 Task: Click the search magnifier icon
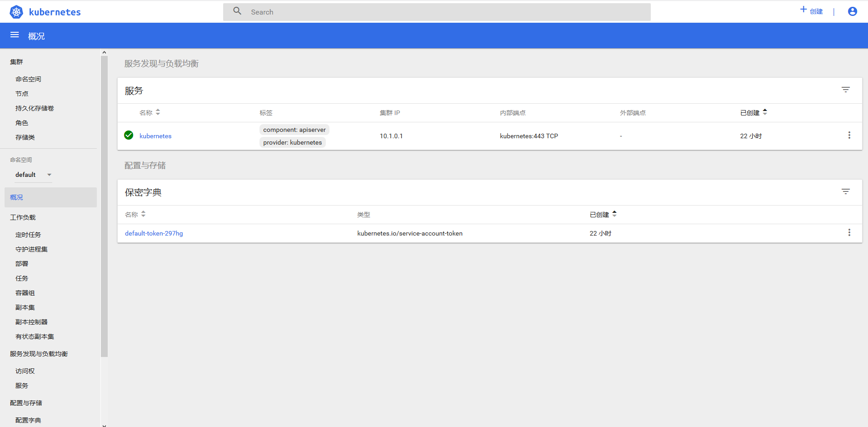(238, 11)
